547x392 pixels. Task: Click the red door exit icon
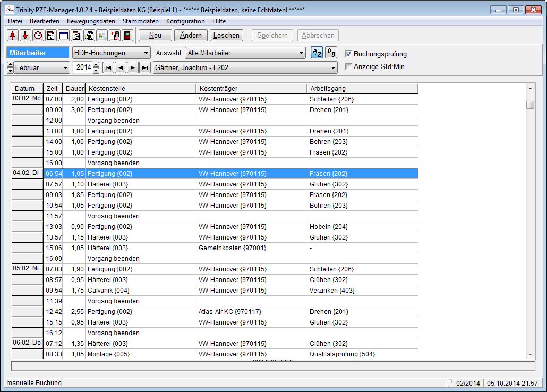(x=127, y=36)
